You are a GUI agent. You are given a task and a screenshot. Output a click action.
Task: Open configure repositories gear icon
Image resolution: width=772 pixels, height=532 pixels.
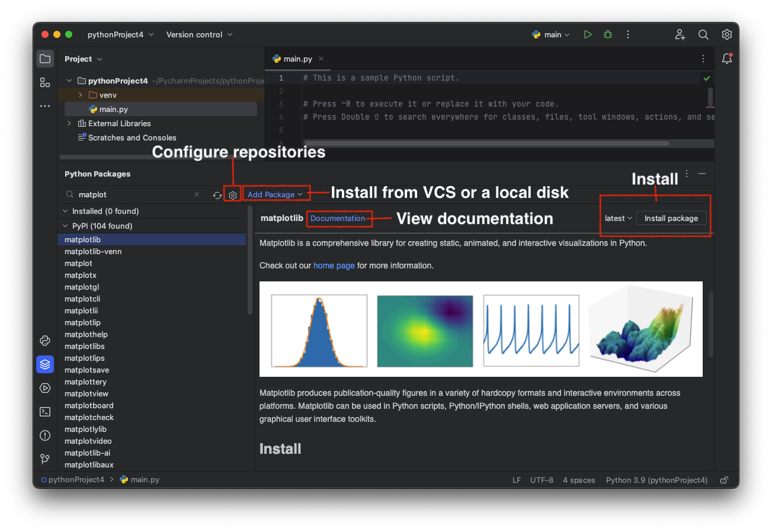(x=233, y=195)
